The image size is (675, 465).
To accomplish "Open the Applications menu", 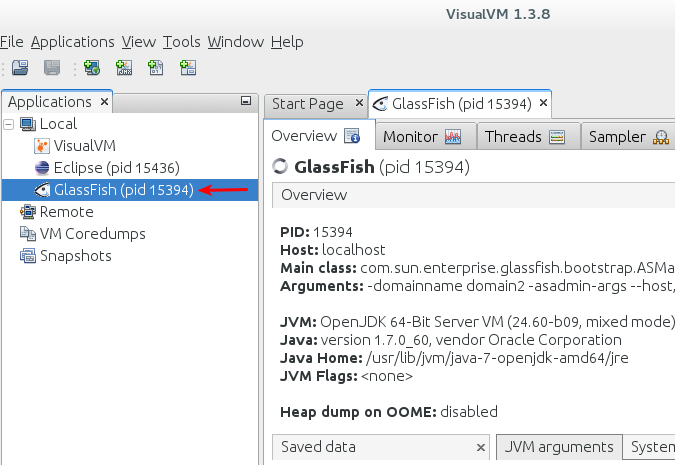I will 73,42.
